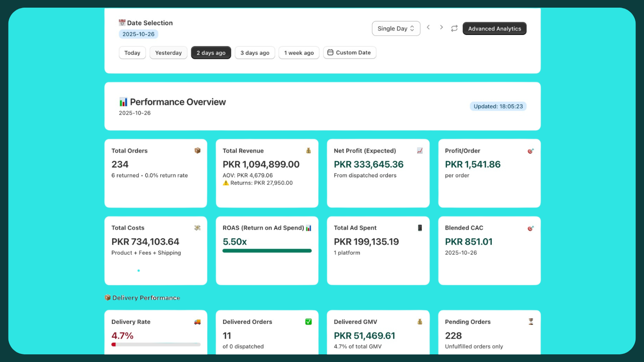This screenshot has height=362, width=644.
Task: Click the Custom Date button
Action: tap(349, 53)
